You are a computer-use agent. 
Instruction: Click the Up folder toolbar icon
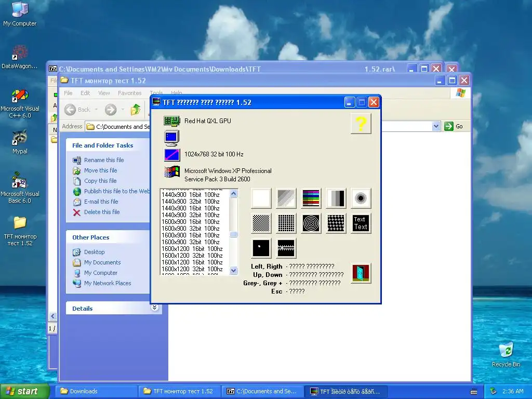tap(136, 109)
